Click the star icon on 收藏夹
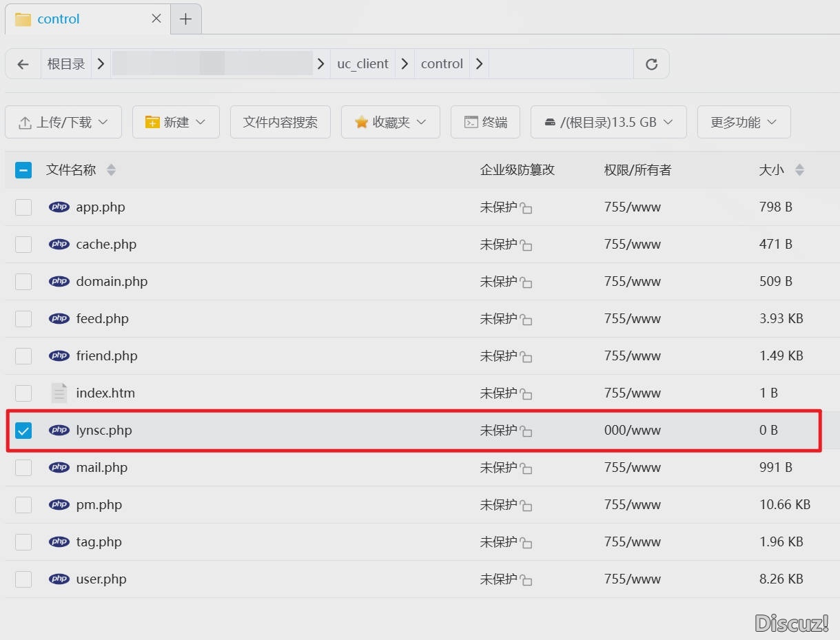 (360, 121)
